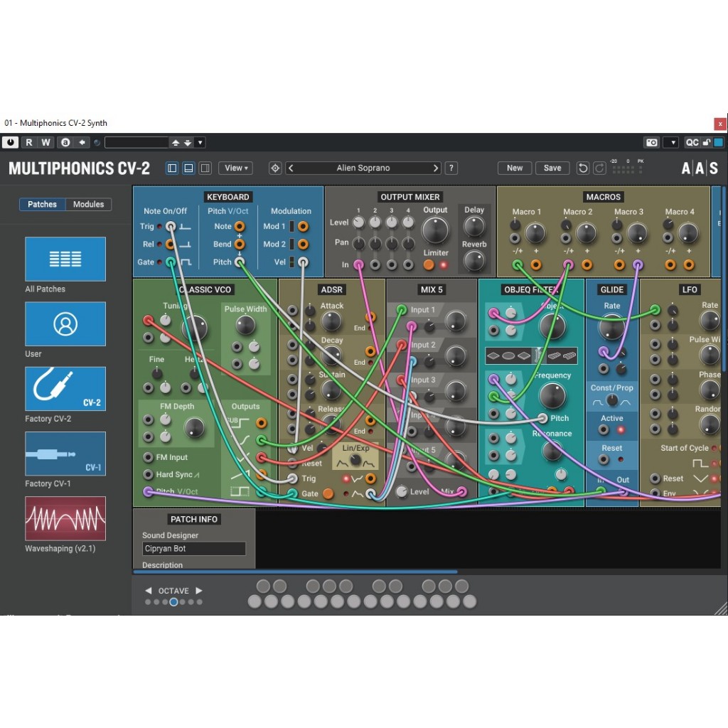Click the PATCH INFO panel title
This screenshot has height=728, width=728.
click(x=194, y=520)
